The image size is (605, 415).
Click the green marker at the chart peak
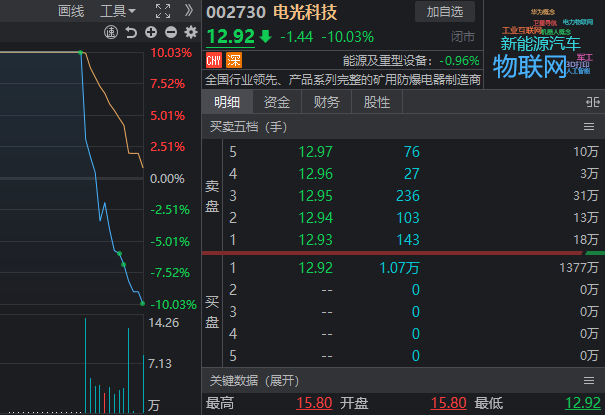[x=80, y=52]
